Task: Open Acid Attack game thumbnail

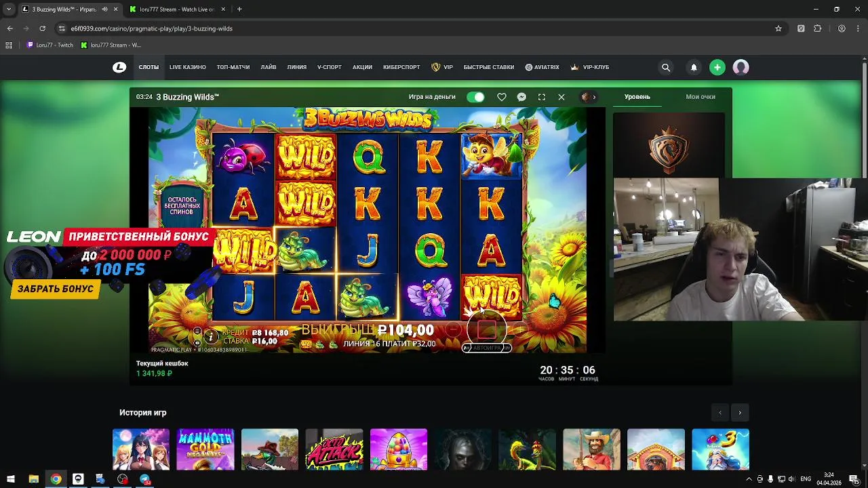Action: [x=334, y=449]
